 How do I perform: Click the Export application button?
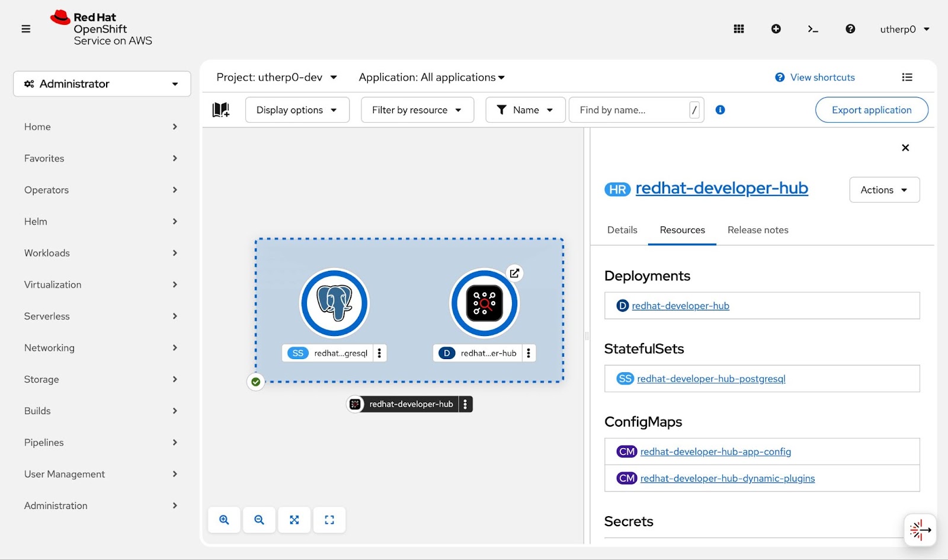871,110
